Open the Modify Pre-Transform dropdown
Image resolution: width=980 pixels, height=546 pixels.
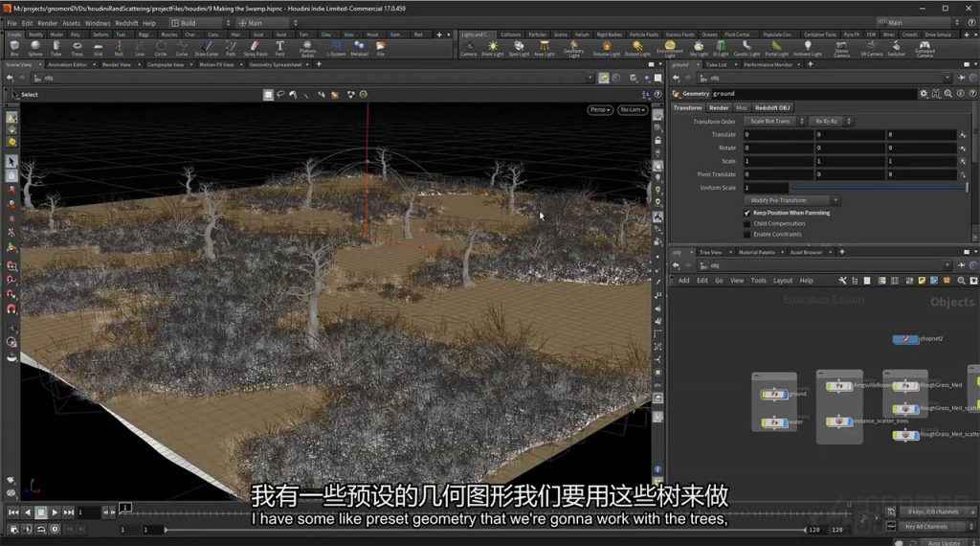pos(791,201)
